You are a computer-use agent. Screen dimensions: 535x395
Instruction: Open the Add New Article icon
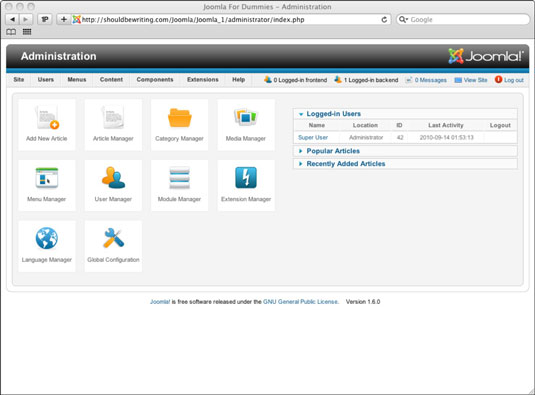tap(47, 117)
